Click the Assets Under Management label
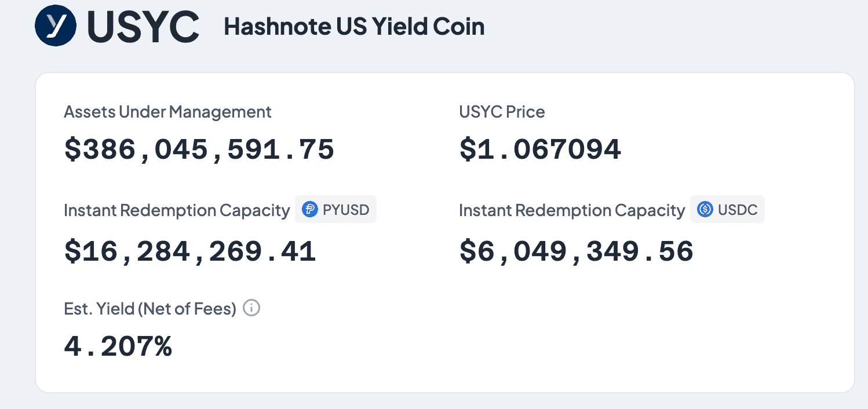The image size is (868, 409). pyautogui.click(x=167, y=112)
